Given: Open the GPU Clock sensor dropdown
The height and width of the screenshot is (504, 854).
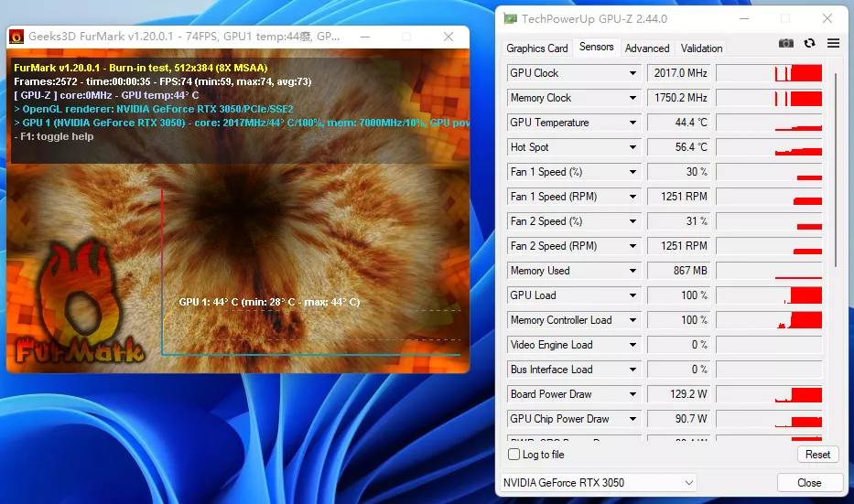Looking at the screenshot, I should click(x=632, y=73).
